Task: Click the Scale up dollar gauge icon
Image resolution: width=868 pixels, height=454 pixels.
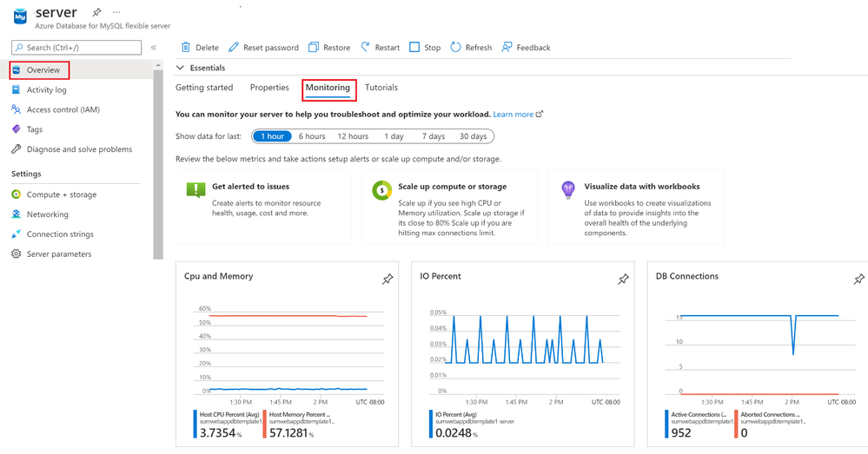Action: (x=381, y=190)
